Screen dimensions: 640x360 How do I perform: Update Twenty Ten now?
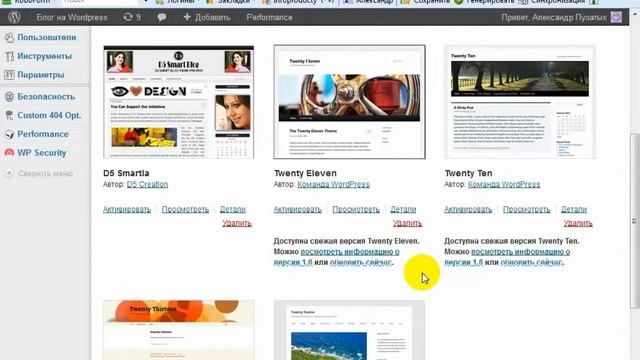tap(531, 262)
